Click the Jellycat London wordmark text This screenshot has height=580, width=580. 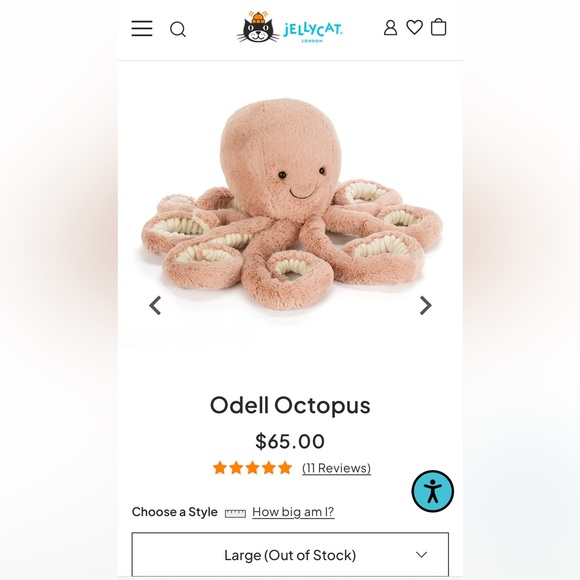(x=313, y=30)
